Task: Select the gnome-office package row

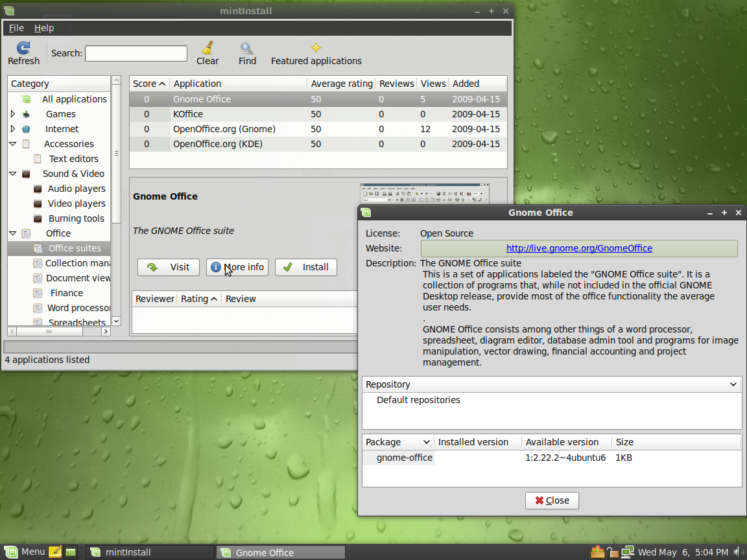Action: click(552, 458)
